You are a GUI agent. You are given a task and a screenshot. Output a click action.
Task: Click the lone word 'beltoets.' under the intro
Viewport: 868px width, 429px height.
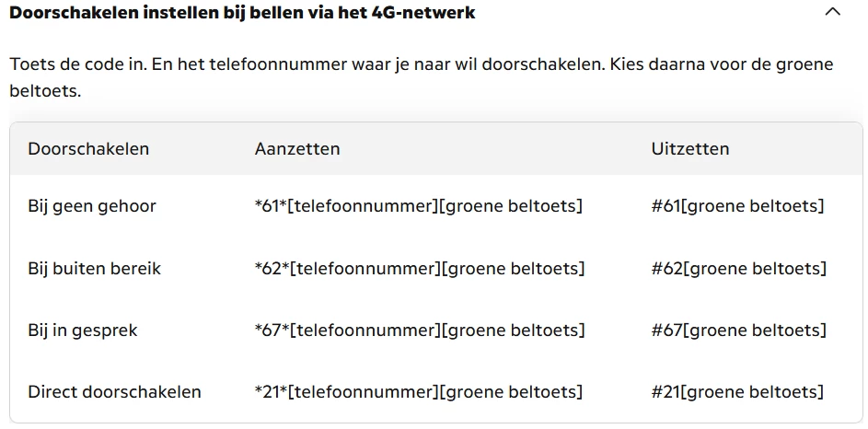tap(45, 92)
